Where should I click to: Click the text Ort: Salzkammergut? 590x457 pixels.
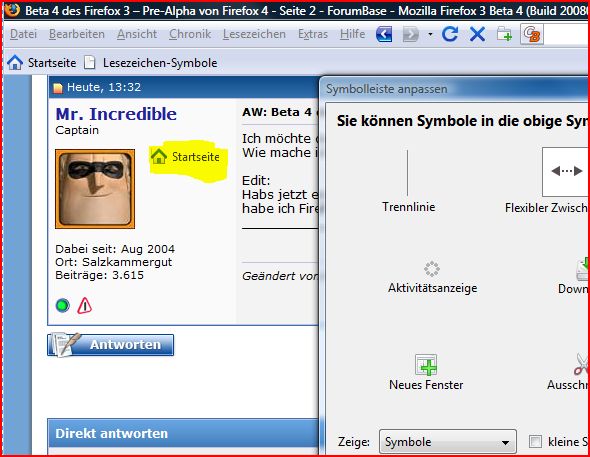coord(114,262)
